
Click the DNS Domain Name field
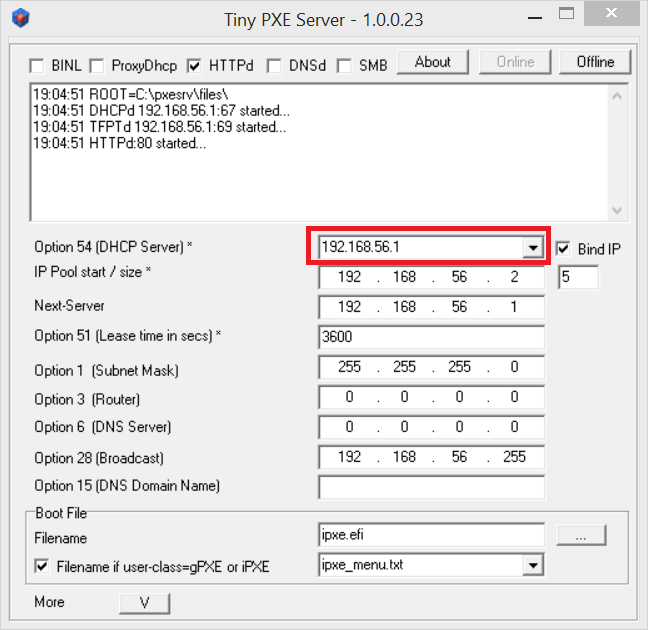click(431, 487)
